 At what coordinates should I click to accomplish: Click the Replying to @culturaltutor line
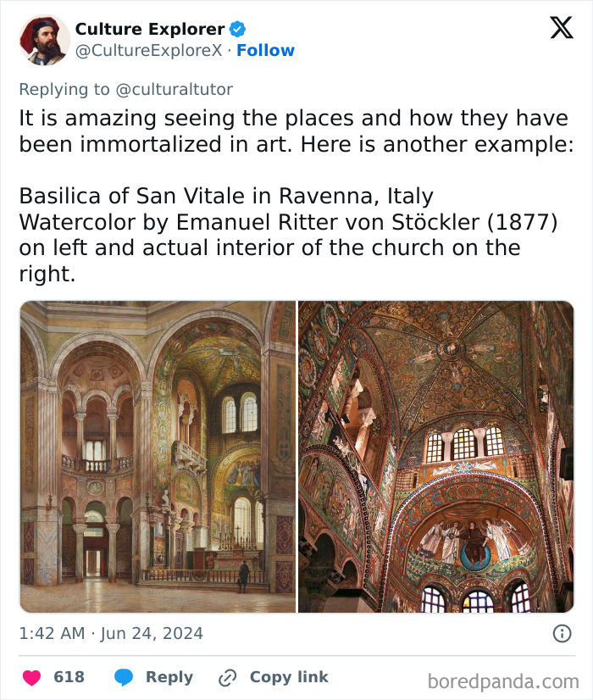click(125, 89)
